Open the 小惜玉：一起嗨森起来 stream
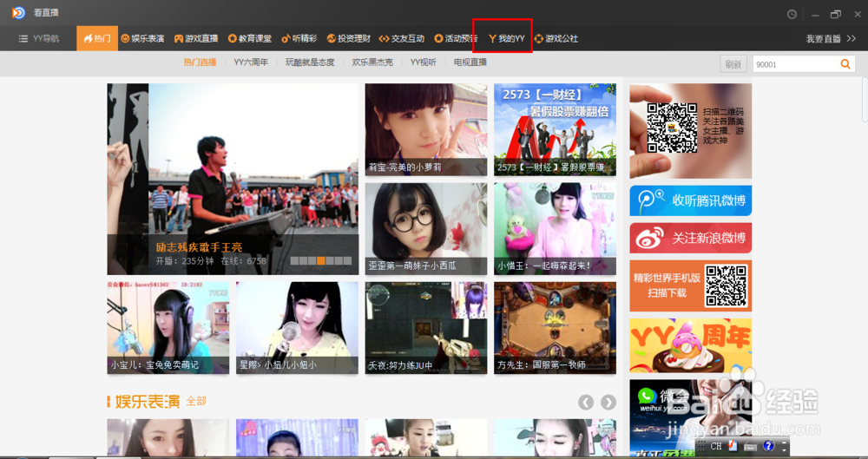 point(555,229)
